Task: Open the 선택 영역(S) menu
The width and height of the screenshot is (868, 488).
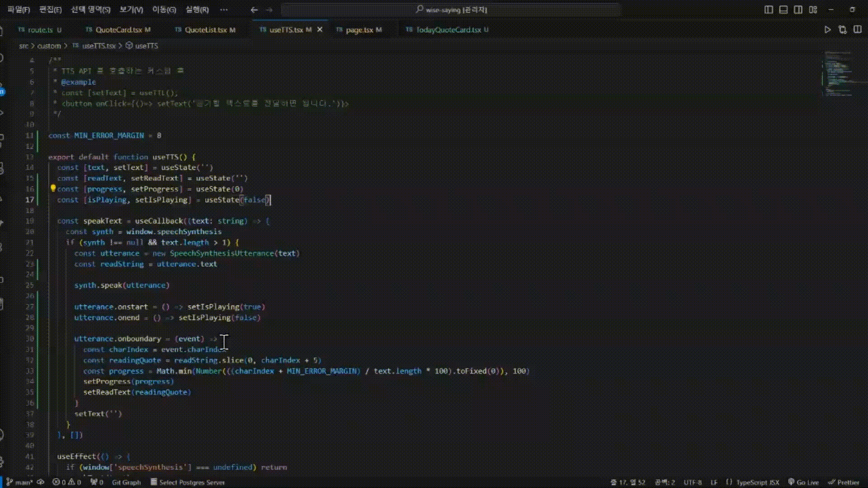Action: 90,9
